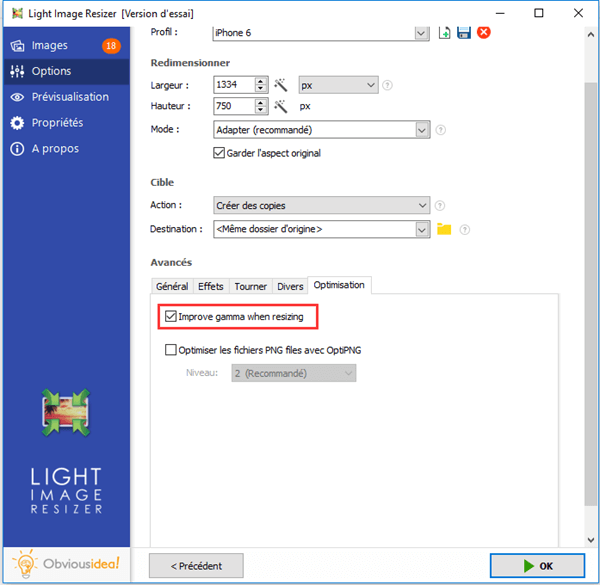Open help icon beside the Mode dropdown

click(440, 130)
